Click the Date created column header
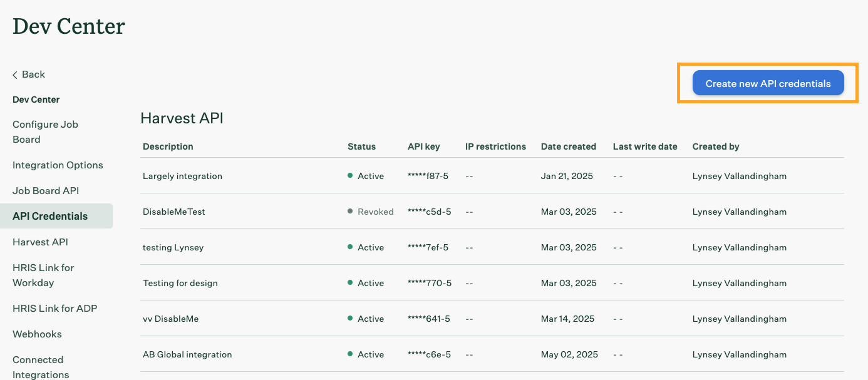The width and height of the screenshot is (868, 380). (x=568, y=146)
